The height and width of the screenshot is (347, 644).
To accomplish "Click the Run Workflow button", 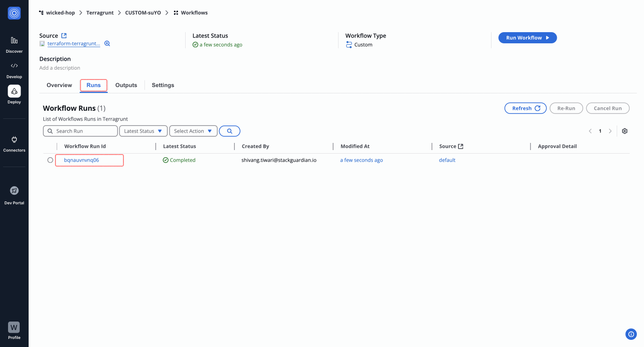I will tap(527, 38).
